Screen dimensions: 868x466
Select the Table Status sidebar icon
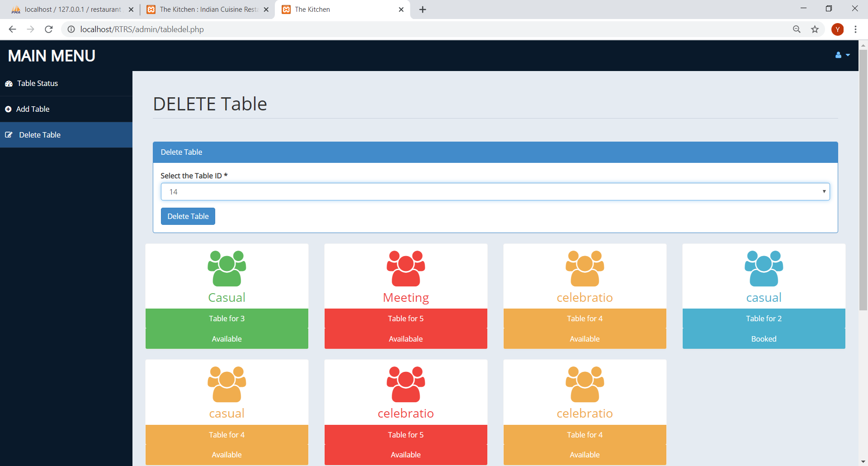pos(9,83)
